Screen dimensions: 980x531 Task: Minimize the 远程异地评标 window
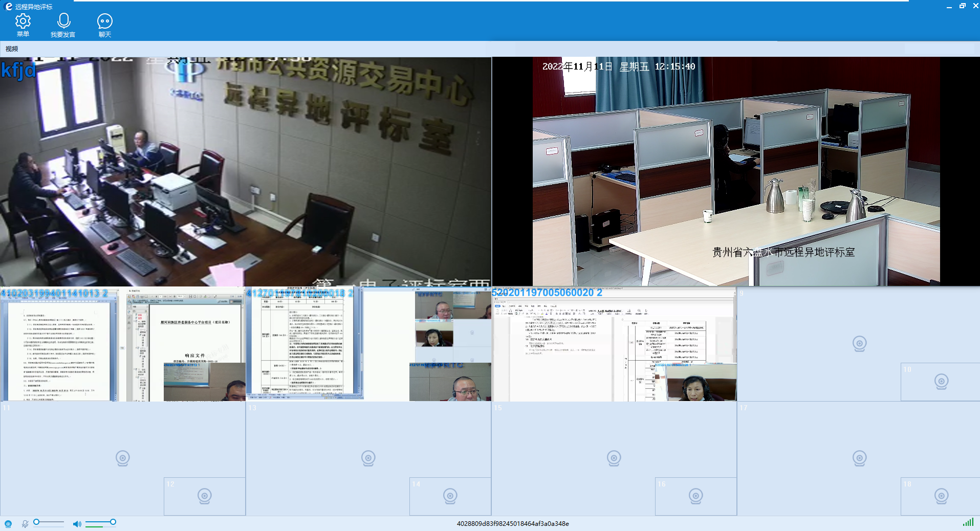point(949,6)
